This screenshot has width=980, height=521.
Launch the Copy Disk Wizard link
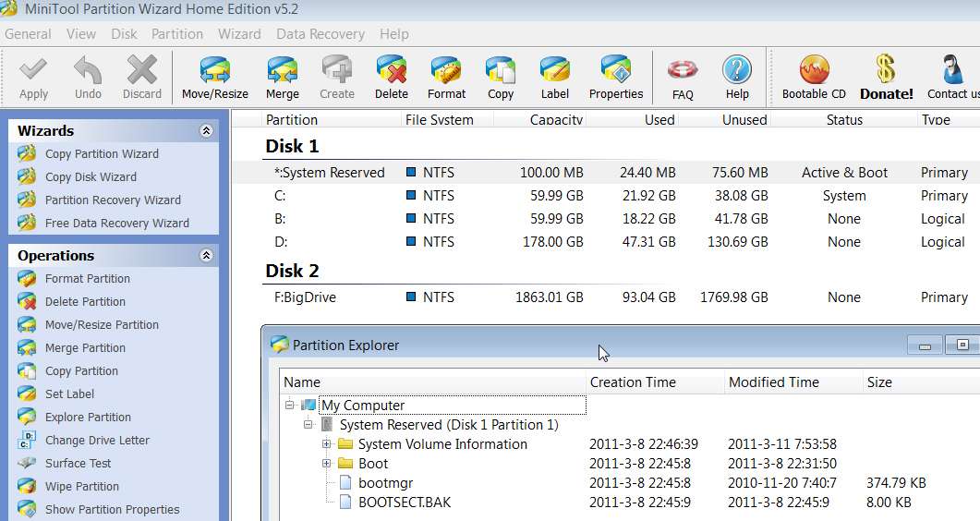pos(91,176)
